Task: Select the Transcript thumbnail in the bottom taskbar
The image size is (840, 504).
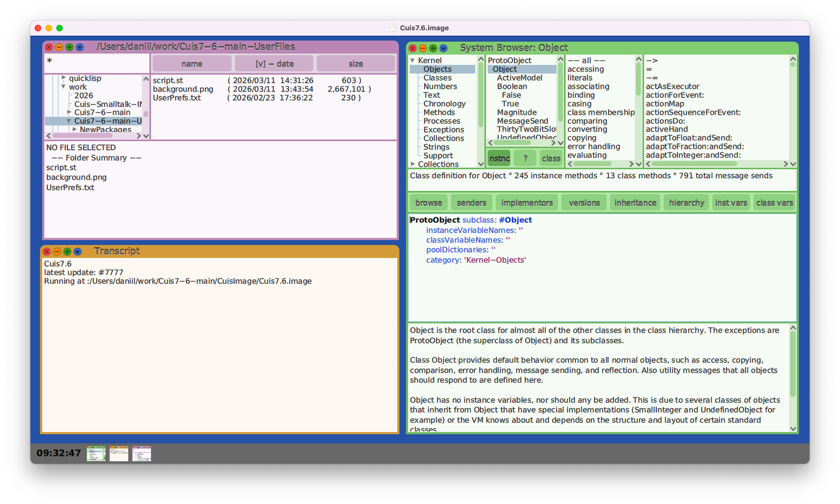Action: (x=119, y=454)
